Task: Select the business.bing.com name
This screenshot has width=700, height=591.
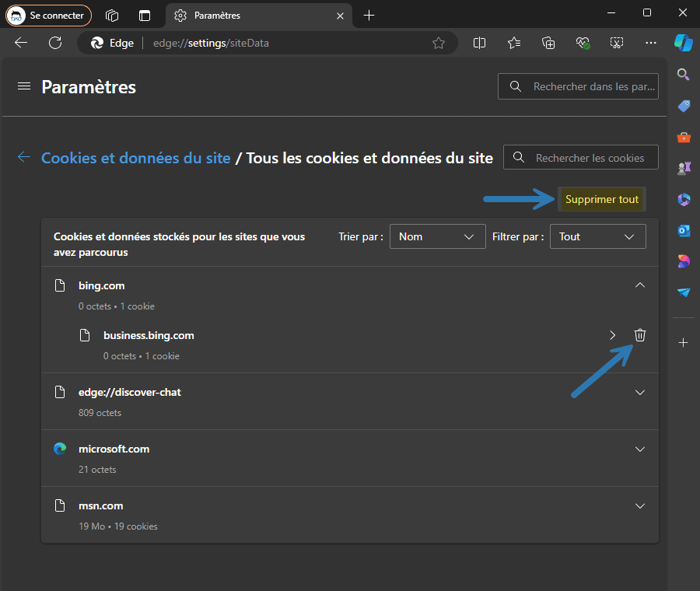Action: click(x=149, y=335)
